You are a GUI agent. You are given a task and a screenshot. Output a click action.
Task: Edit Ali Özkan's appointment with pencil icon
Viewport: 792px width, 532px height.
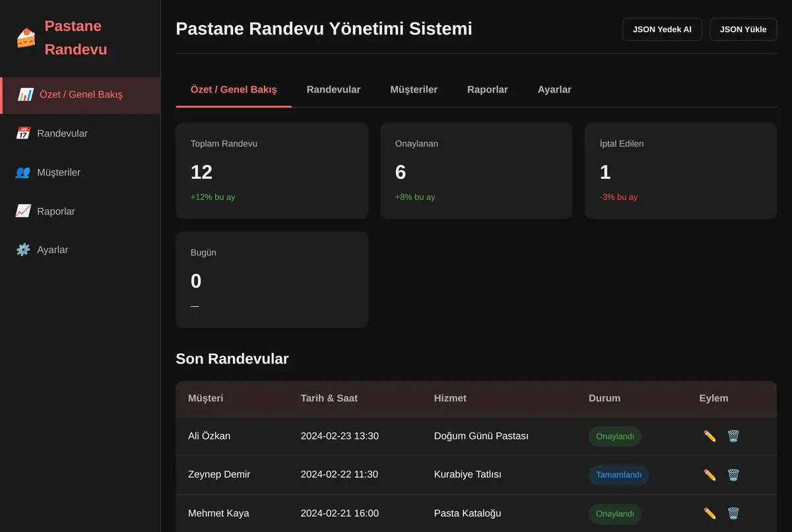(x=709, y=436)
